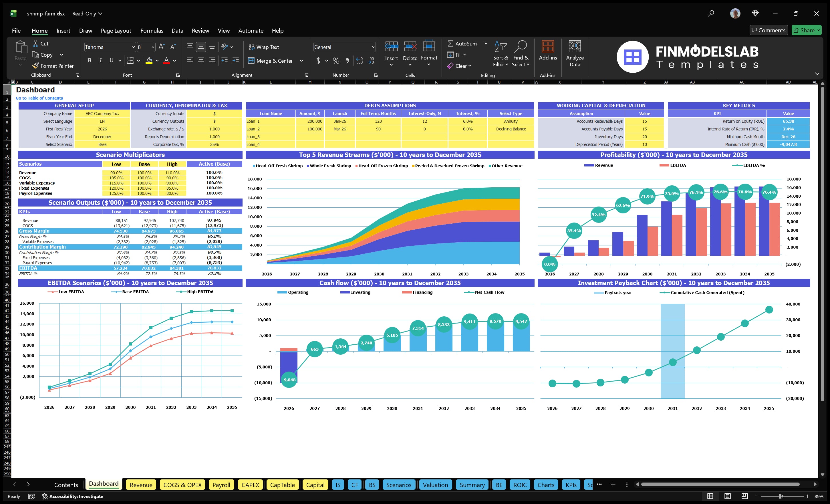Enable Wrap Text for selection

coord(264,47)
